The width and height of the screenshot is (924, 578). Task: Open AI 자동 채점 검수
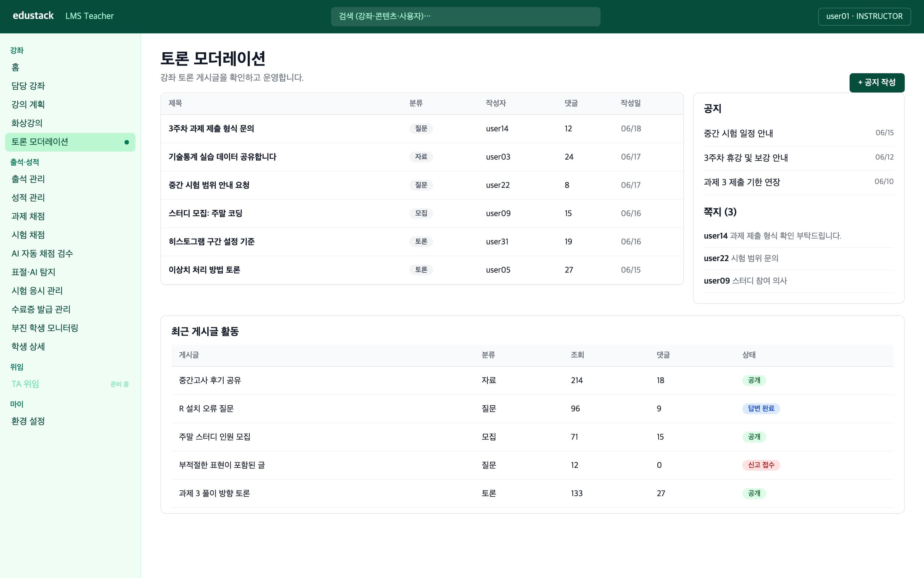coord(70,253)
